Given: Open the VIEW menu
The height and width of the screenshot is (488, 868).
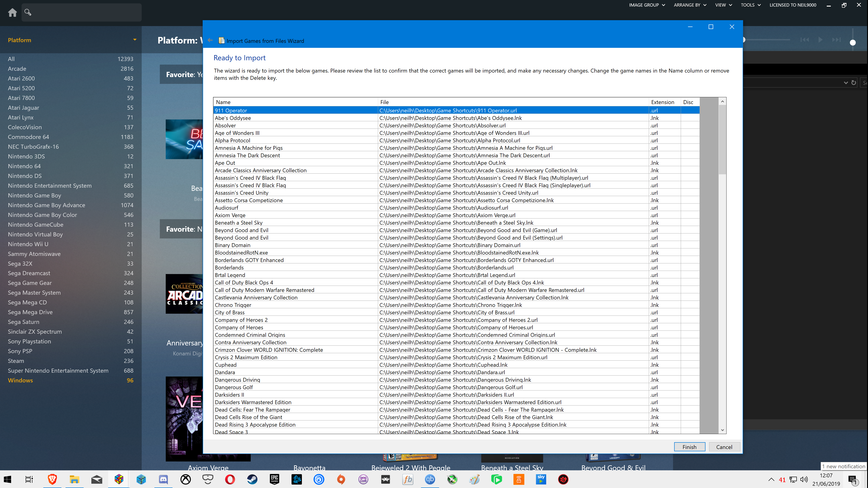Looking at the screenshot, I should tap(723, 5).
